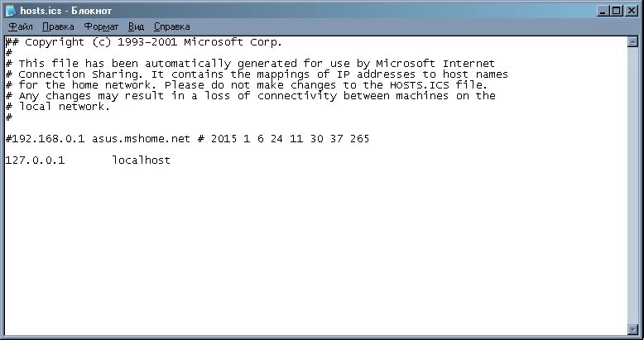Click the scroll down arrow
Image resolution: width=644 pixels, height=340 pixels.
click(632, 328)
